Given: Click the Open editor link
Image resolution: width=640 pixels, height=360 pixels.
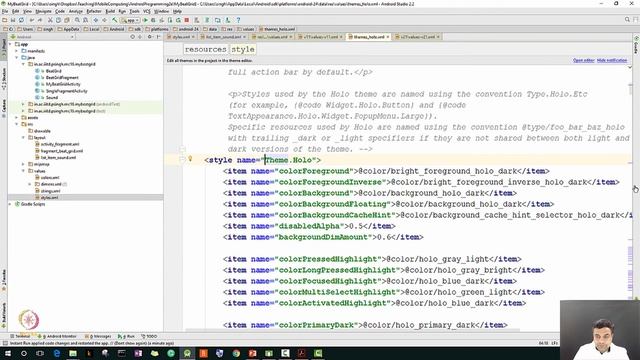Looking at the screenshot, I should pyautogui.click(x=583, y=60).
